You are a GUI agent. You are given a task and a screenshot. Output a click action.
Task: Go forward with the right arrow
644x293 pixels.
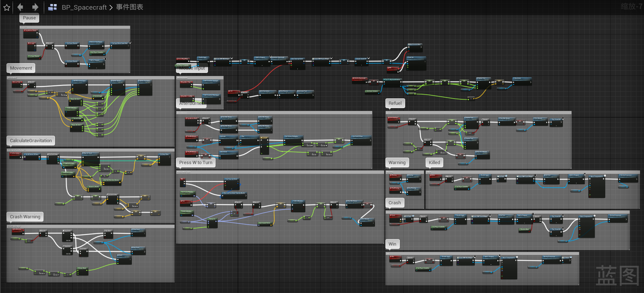(x=35, y=7)
